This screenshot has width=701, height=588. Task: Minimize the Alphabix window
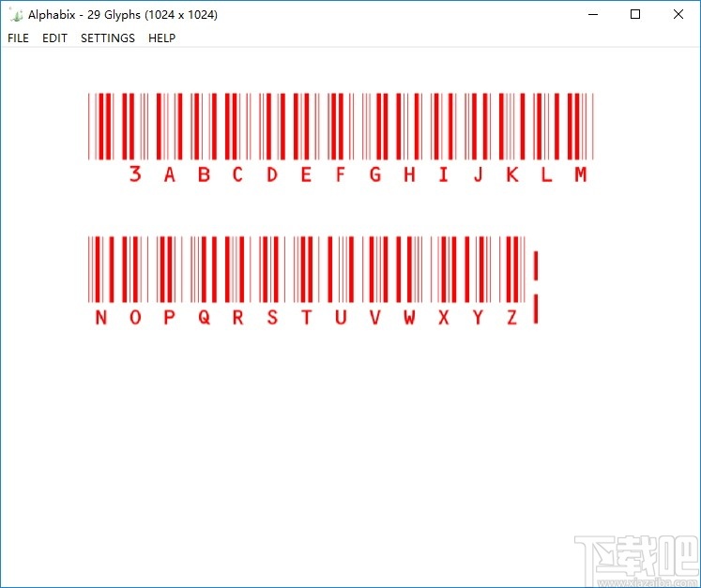click(x=593, y=14)
